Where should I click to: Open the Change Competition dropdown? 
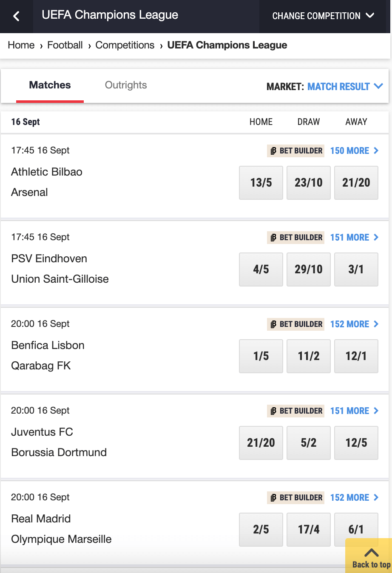323,16
